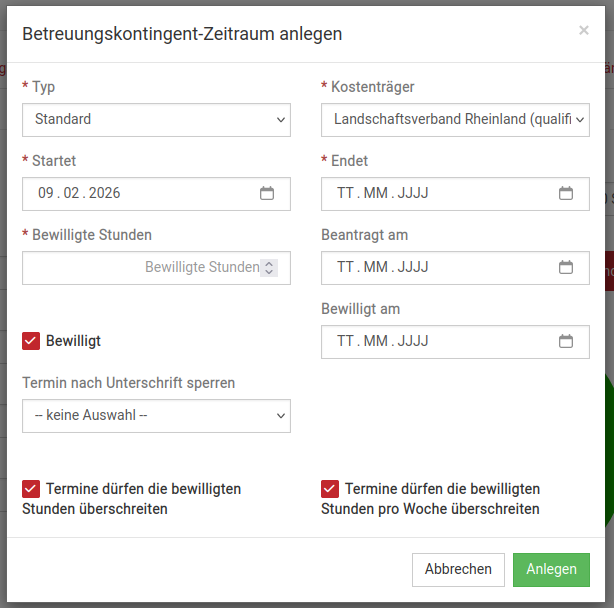This screenshot has height=608, width=614.
Task: Click the stepper arrows in Bewilligte Stunden
Action: (269, 267)
